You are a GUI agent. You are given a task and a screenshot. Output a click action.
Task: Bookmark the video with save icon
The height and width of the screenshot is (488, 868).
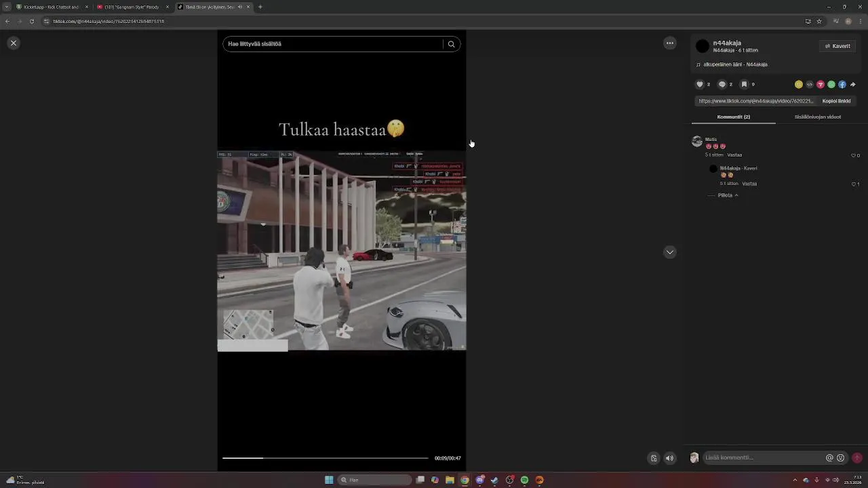tap(744, 84)
